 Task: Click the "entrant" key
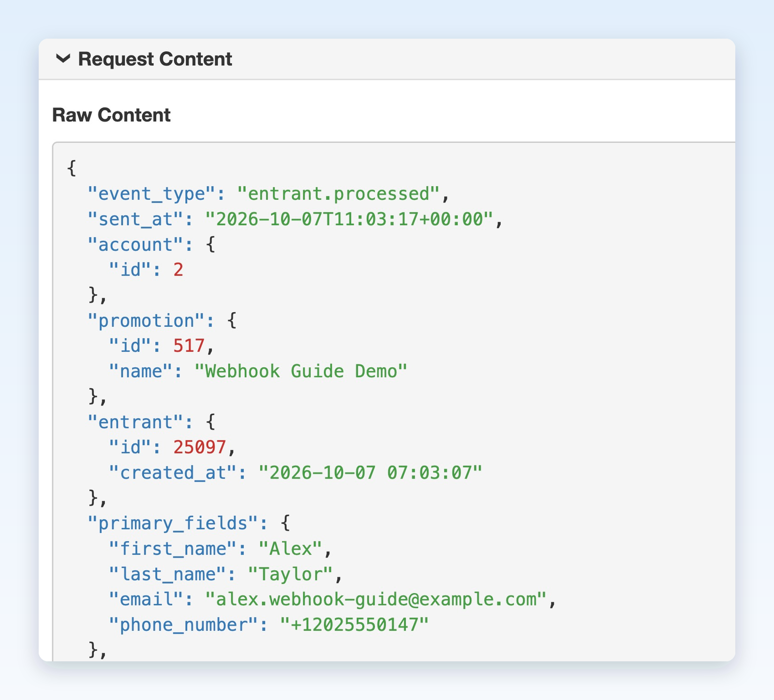click(135, 422)
